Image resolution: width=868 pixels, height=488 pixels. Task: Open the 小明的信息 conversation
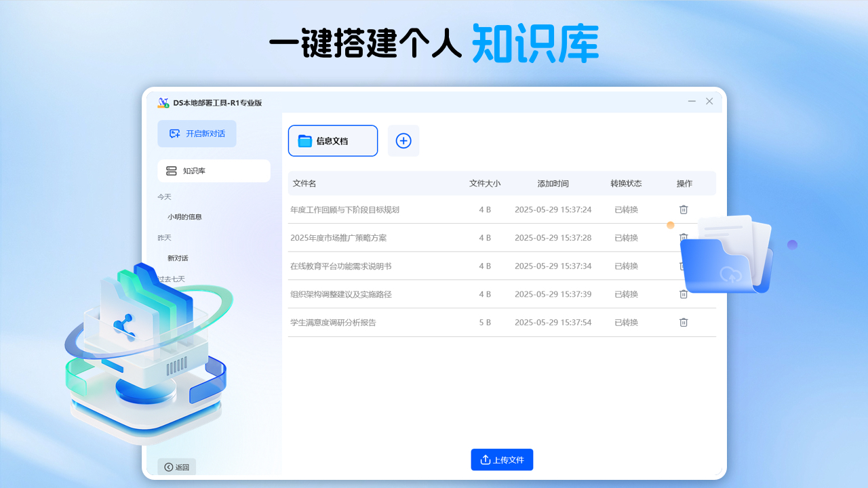coord(186,217)
